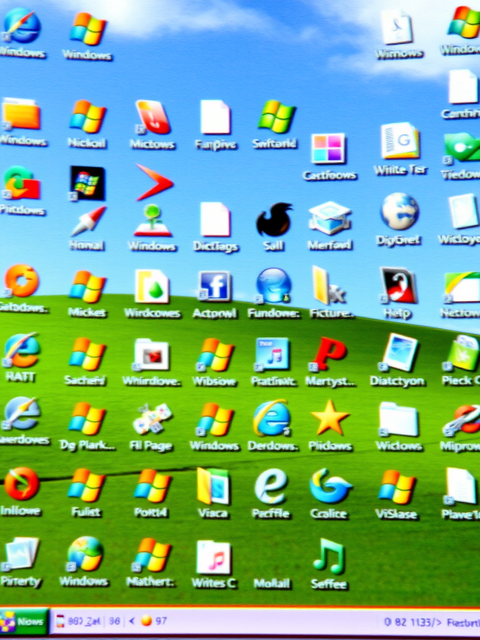Viewport: 480px width, 640px height.
Task: Open the red P Martyst icon
Action: click(329, 354)
